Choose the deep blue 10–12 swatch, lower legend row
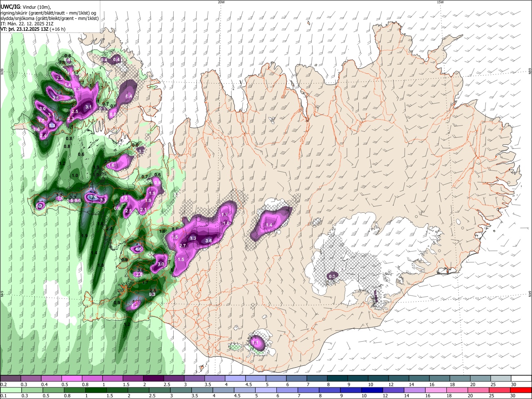Screen dimensions: 532x399 coord(372,390)
